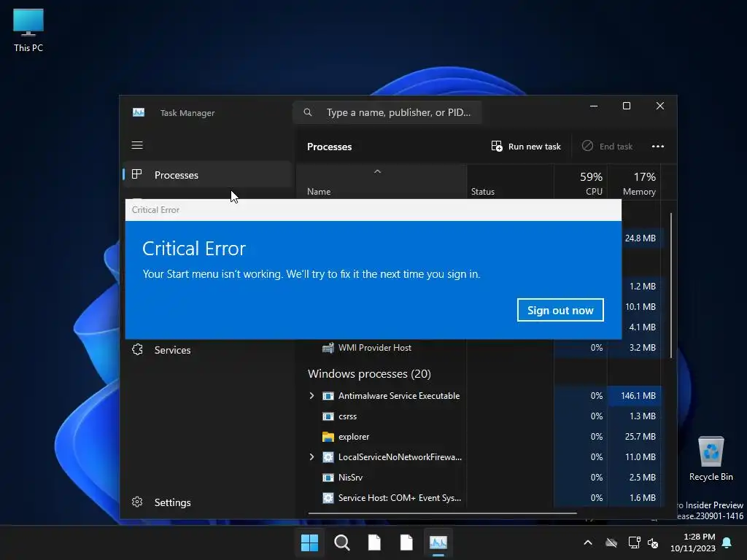Click the search magnifier icon in Task Manager
This screenshot has width=747, height=560.
[x=308, y=112]
